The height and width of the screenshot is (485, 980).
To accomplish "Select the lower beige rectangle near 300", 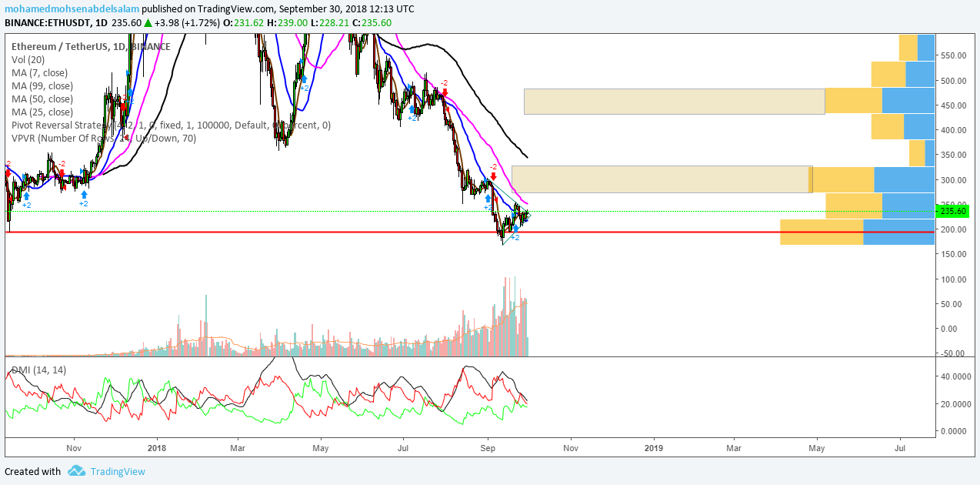I will click(662, 179).
